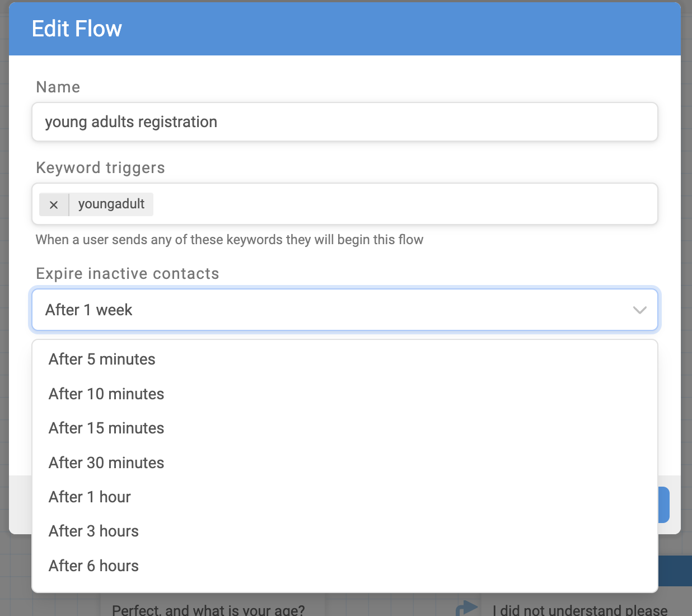Click the chevron on the expire dropdown
Image resolution: width=692 pixels, height=616 pixels.
639,310
